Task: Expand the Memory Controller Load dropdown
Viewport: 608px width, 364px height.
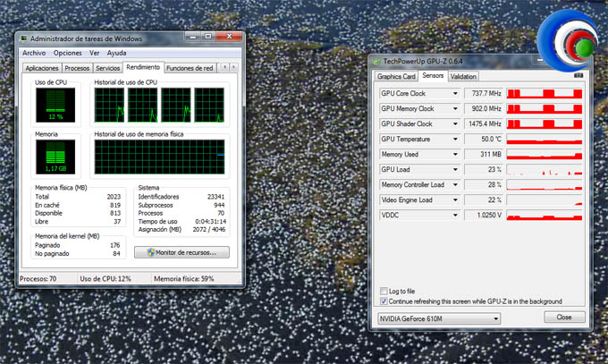Action: [455, 185]
